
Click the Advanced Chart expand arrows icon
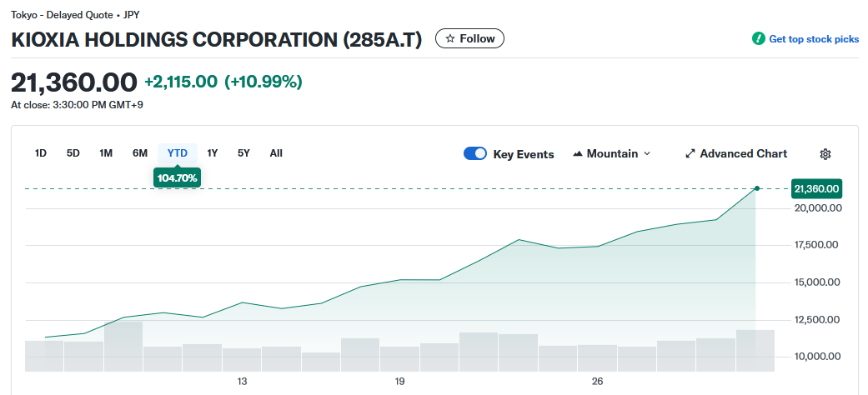click(690, 154)
